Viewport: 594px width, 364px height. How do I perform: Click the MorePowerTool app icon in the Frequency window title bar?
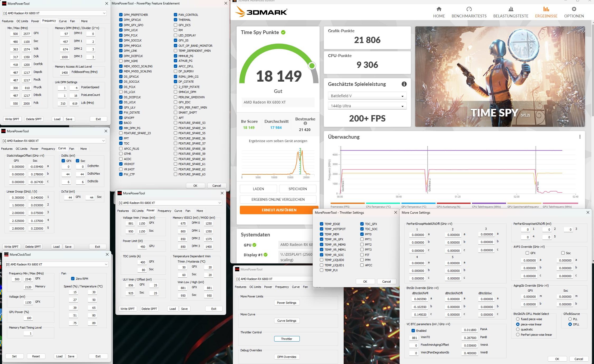(4, 3)
